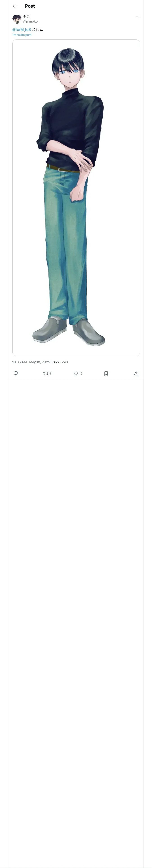Click the post text スルム
Image resolution: width=152 pixels, height=868 pixels.
click(37, 30)
